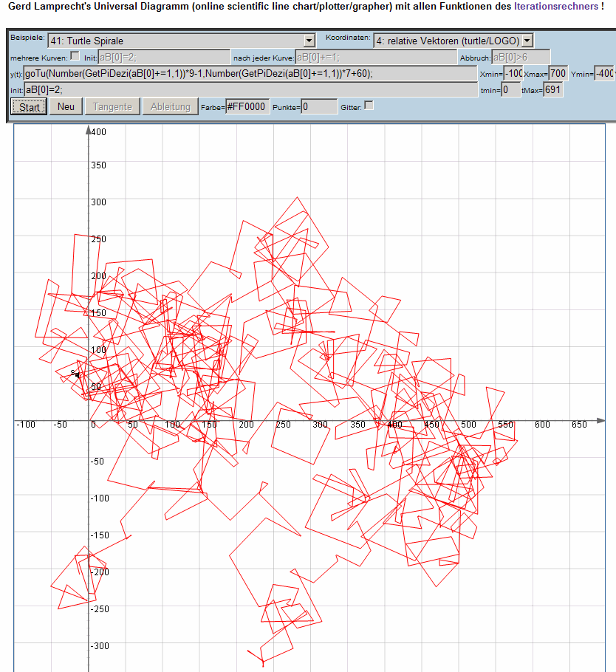Click the 'Beispiele:' label
The height and width of the screenshot is (672, 616).
pos(27,37)
